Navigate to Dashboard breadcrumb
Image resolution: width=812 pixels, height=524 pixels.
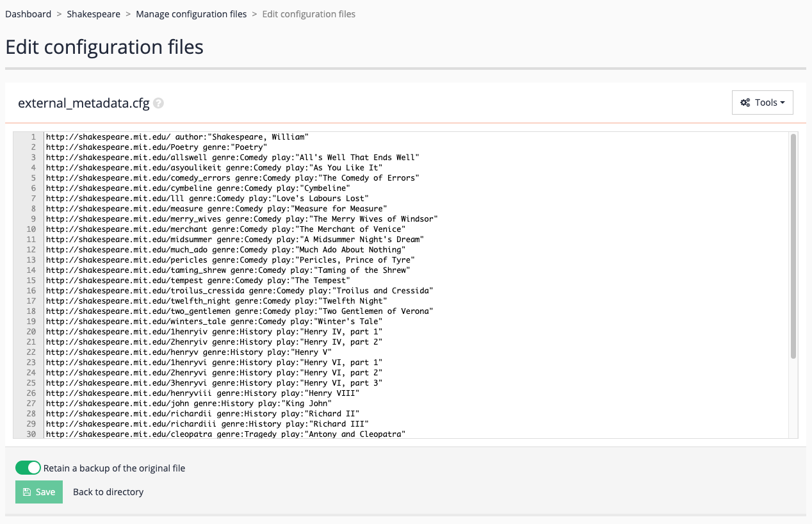point(28,14)
